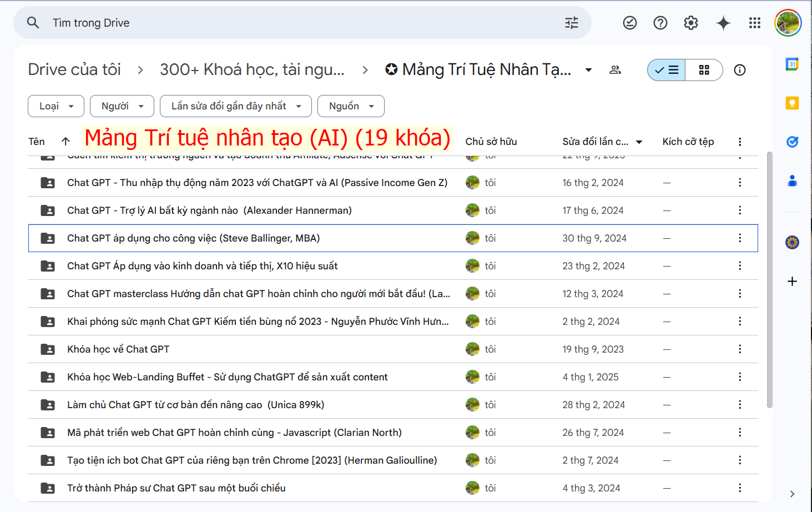Get add-ons with the plus icon
812x512 pixels.
pos(792,282)
